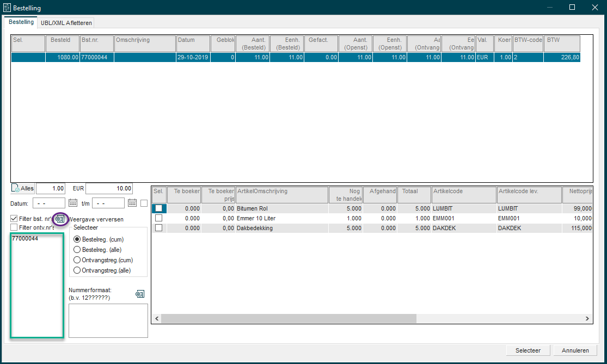Click the date cell 29-10-2019
Viewport: 607px width, 364px height.
[x=193, y=57]
